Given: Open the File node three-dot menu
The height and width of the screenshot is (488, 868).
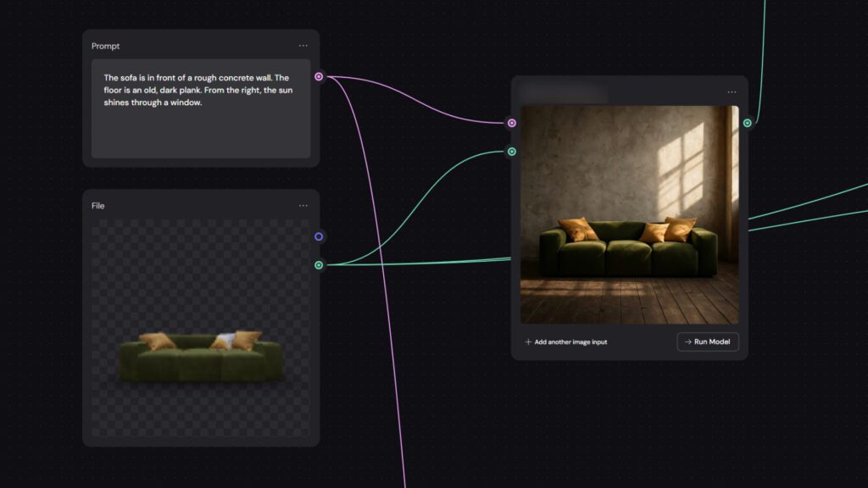Looking at the screenshot, I should pos(303,206).
